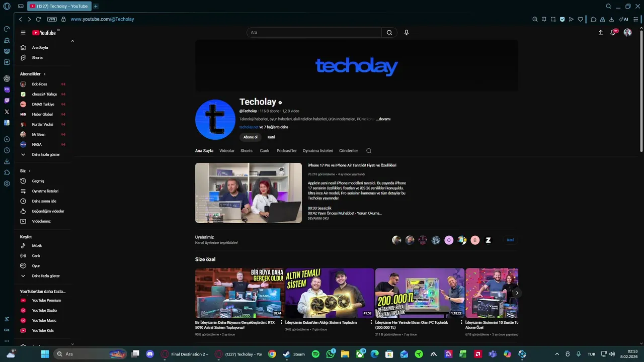
Task: Expand the Abonelikler section chevron
Action: [x=44, y=74]
